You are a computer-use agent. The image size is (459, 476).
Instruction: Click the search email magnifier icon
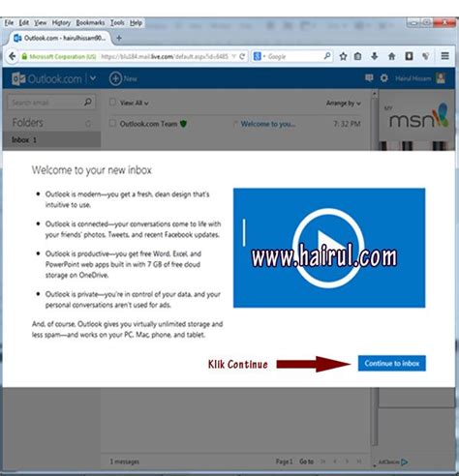(x=87, y=103)
